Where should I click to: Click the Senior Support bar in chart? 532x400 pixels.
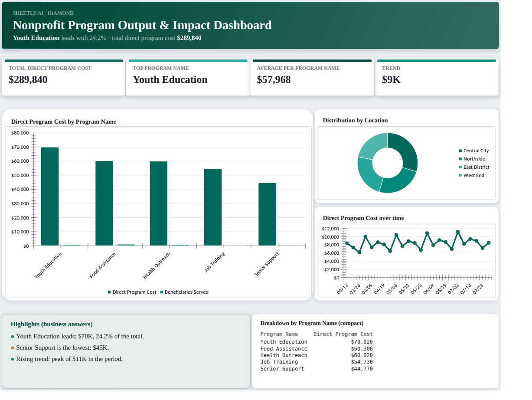267,214
